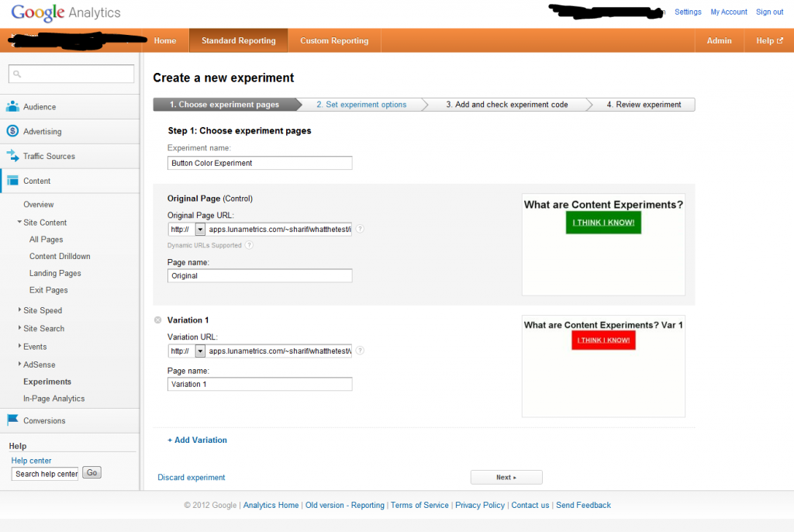
Task: Collapse the Site Content tree section
Action: [x=19, y=222]
